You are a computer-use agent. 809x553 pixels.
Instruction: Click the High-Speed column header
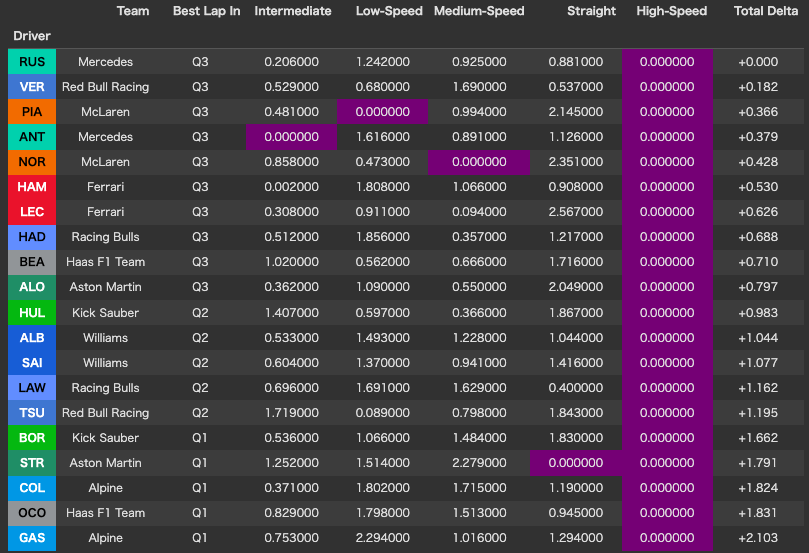[671, 11]
